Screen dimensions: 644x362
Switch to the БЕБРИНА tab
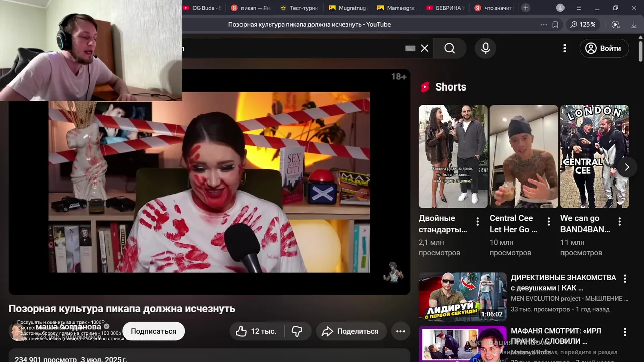pyautogui.click(x=445, y=8)
